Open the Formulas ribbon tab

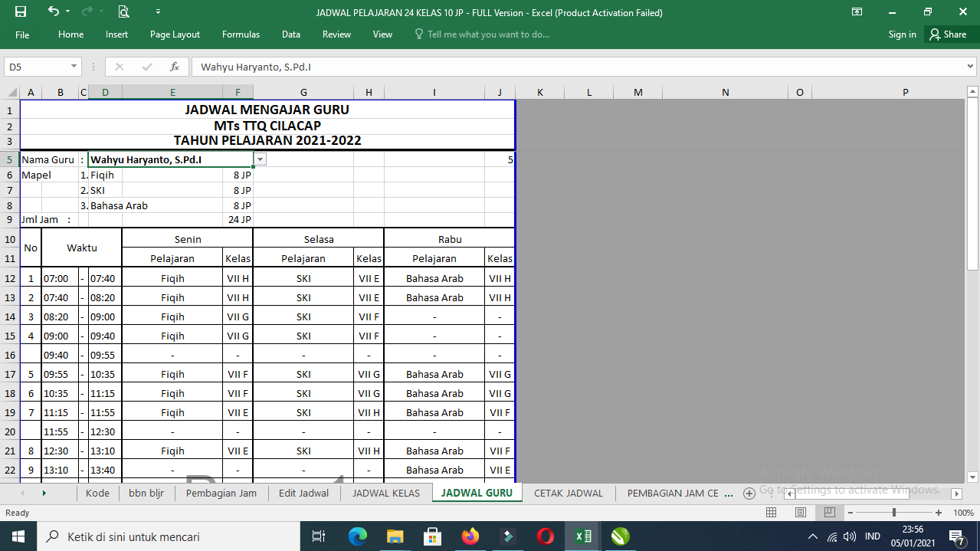241,34
